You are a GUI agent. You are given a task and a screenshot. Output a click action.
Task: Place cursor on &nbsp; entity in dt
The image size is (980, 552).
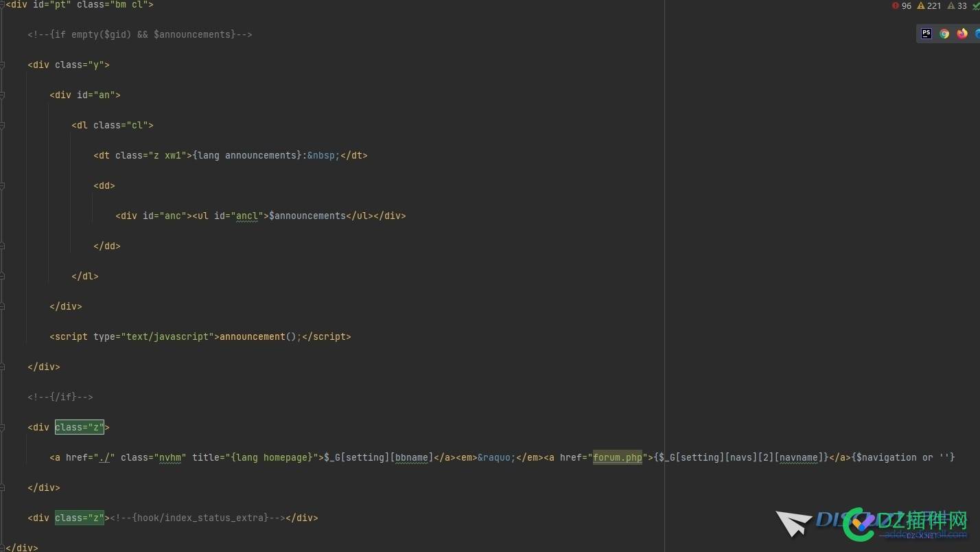coord(324,155)
